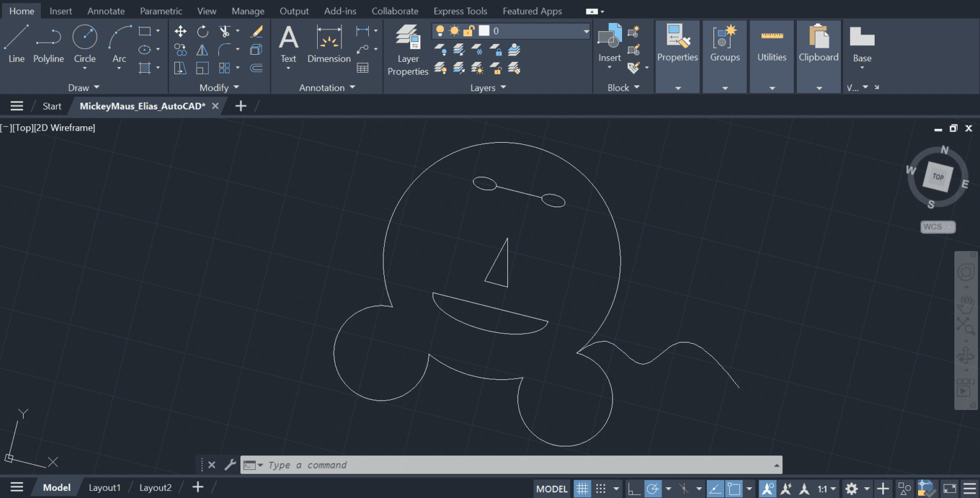The height and width of the screenshot is (498, 980).
Task: Open the Layout1 tab
Action: [x=104, y=488]
